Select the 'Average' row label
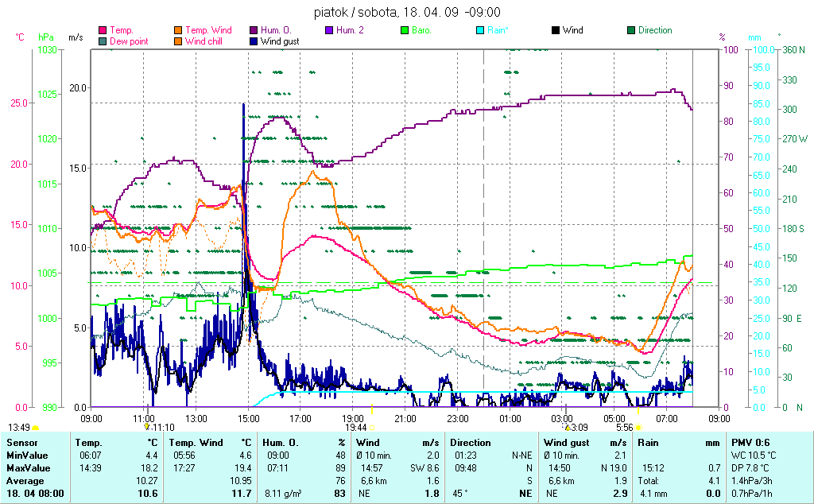The image size is (814, 504). tap(25, 481)
